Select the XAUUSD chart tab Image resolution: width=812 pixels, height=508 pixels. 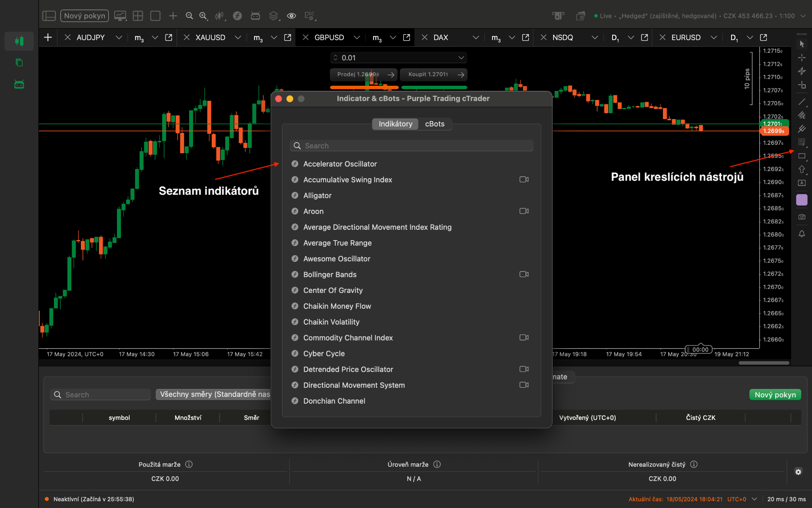click(210, 37)
